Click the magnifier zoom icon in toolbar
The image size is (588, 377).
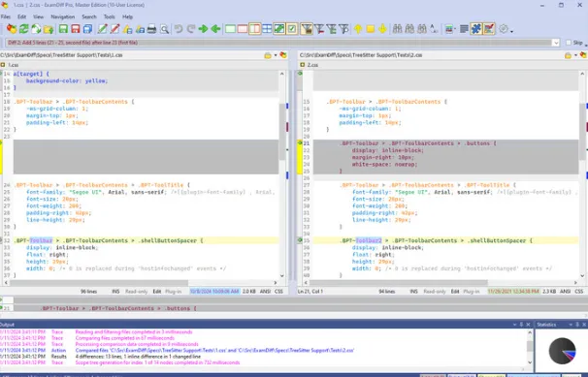(x=164, y=29)
